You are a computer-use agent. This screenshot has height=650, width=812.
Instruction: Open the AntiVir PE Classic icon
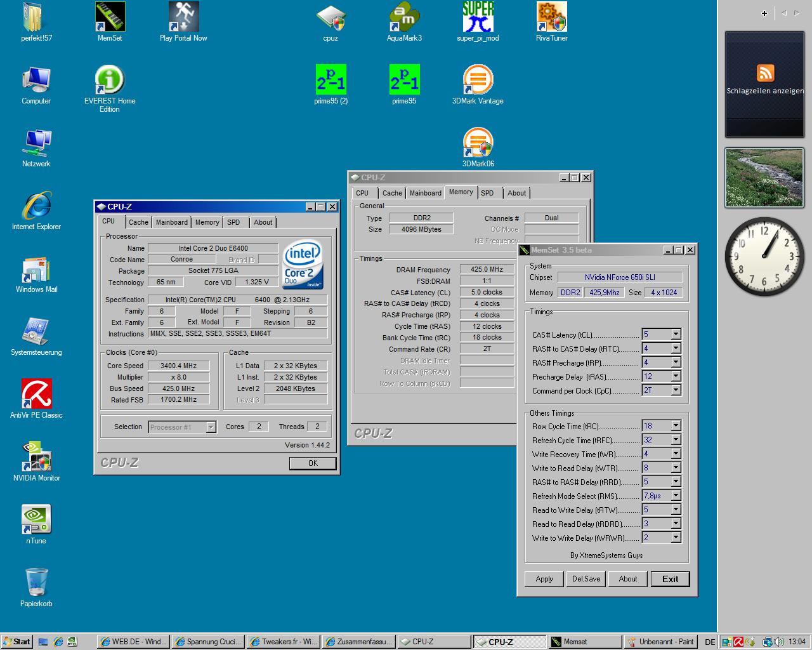click(36, 395)
